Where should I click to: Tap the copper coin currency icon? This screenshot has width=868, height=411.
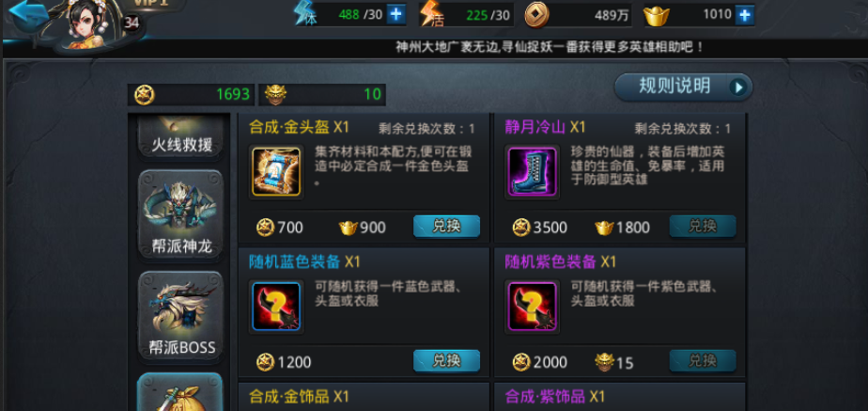click(x=537, y=15)
